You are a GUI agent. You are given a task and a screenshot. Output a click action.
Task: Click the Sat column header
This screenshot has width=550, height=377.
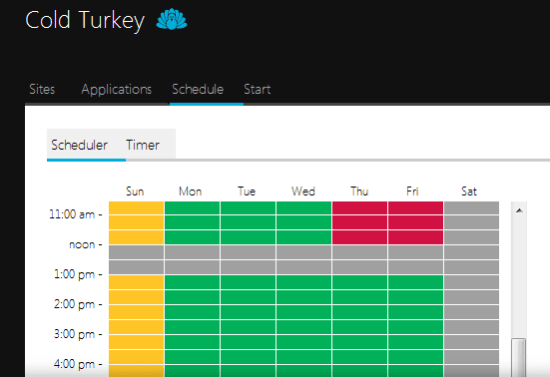tap(469, 191)
